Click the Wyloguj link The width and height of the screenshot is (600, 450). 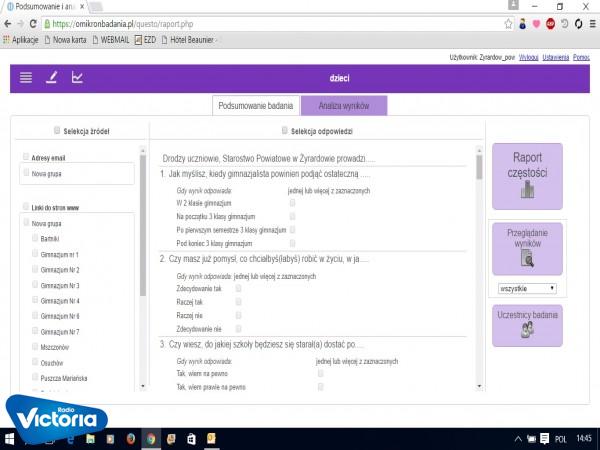[x=529, y=59]
